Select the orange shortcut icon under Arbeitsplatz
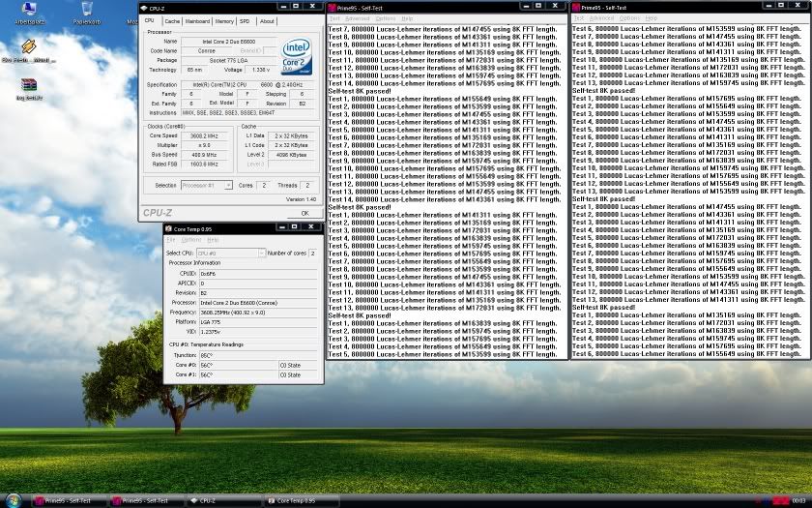Screen dimensions: 812x508 click(29, 50)
